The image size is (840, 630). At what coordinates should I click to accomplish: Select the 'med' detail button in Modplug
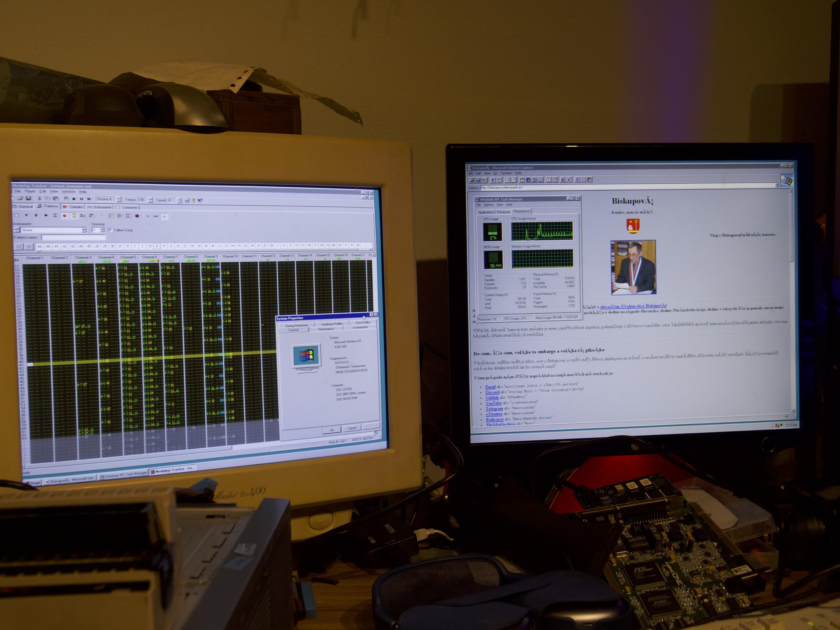(156, 216)
